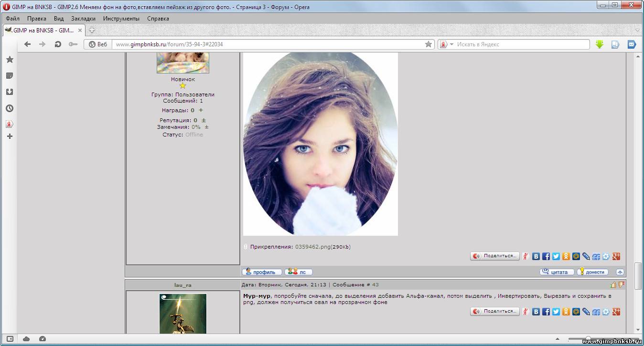Image resolution: width=644 pixels, height=346 pixels.
Task: Give thumbs up to lau_ra's message
Action: [x=613, y=285]
